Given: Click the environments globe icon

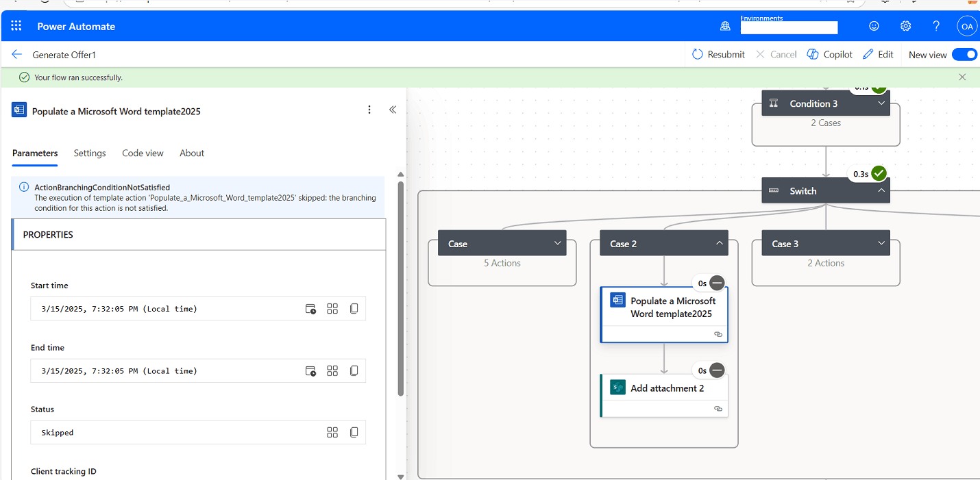Looking at the screenshot, I should click(725, 26).
